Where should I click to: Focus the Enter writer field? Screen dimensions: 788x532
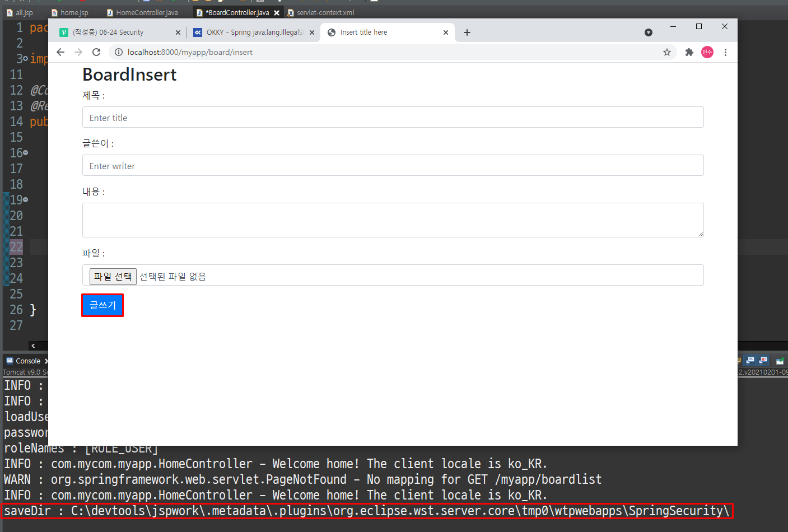tap(393, 166)
